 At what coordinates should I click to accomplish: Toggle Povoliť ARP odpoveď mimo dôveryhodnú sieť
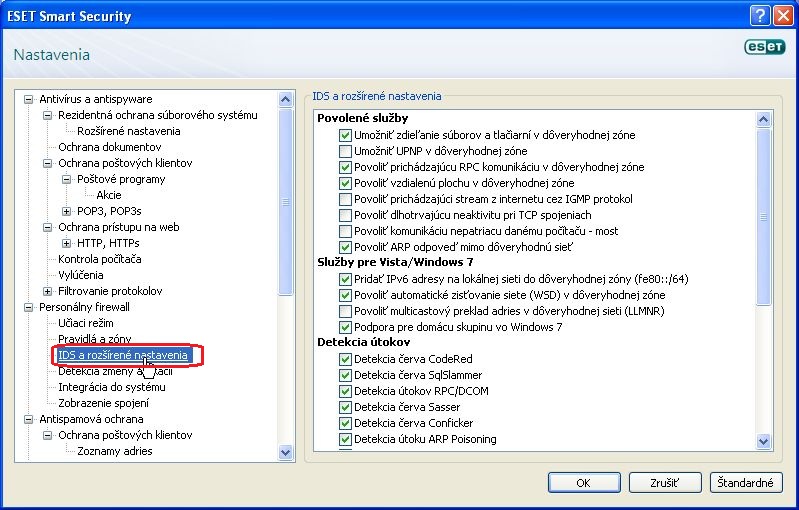[345, 248]
